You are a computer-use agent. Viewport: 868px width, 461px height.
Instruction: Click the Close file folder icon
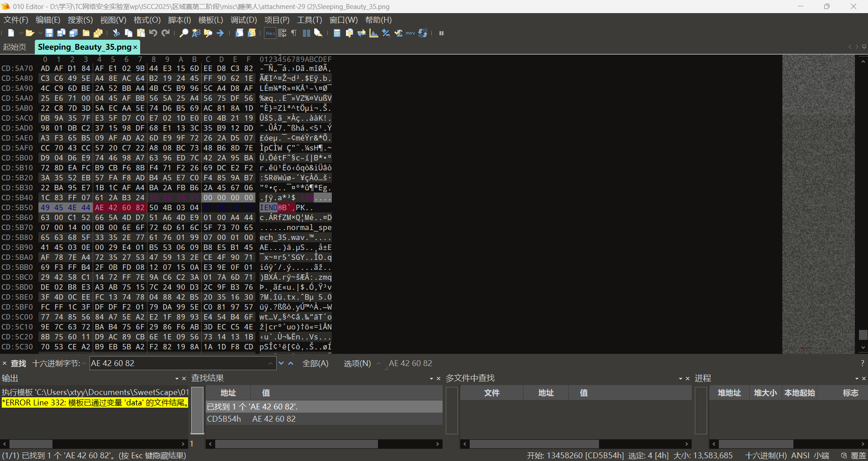pos(86,33)
